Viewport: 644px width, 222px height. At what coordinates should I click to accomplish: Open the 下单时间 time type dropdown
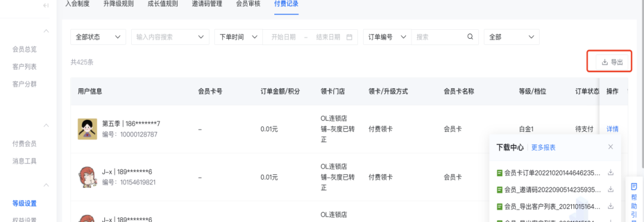click(x=238, y=37)
